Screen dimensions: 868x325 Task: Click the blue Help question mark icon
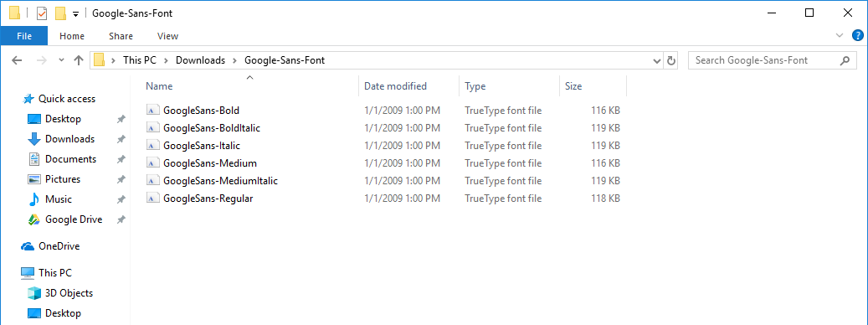(x=857, y=36)
